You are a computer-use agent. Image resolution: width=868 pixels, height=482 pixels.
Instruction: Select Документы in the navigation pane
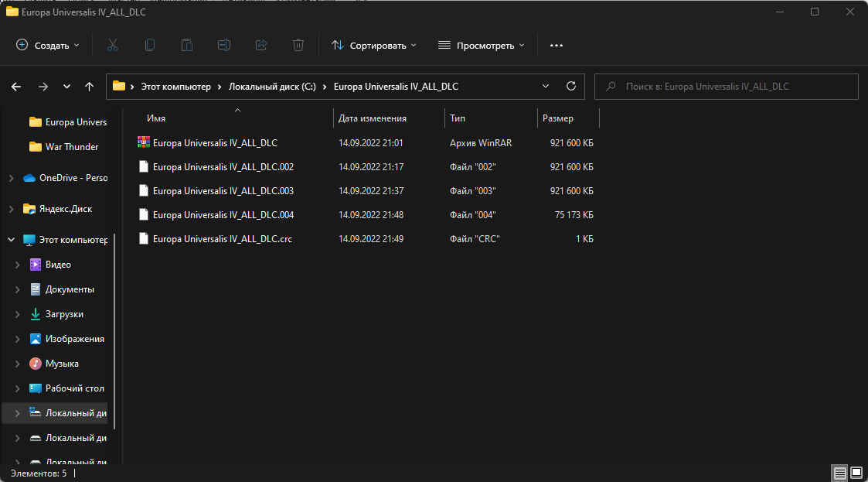point(70,289)
